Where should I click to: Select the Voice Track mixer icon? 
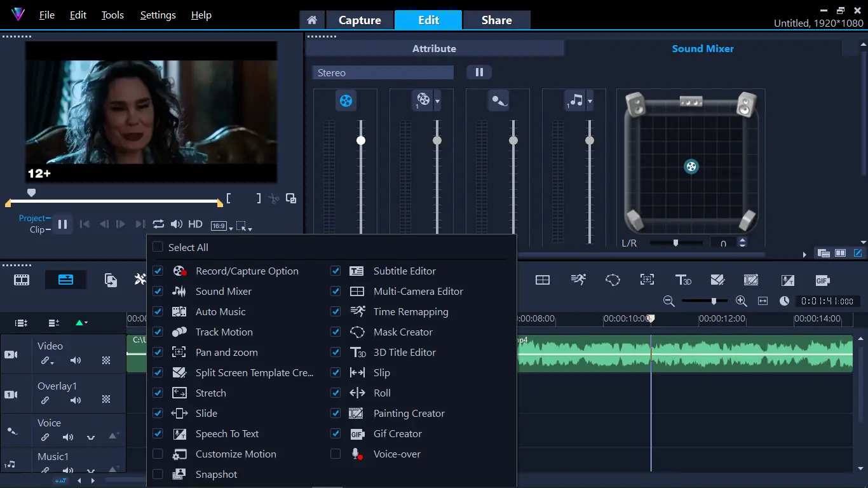pyautogui.click(x=499, y=100)
